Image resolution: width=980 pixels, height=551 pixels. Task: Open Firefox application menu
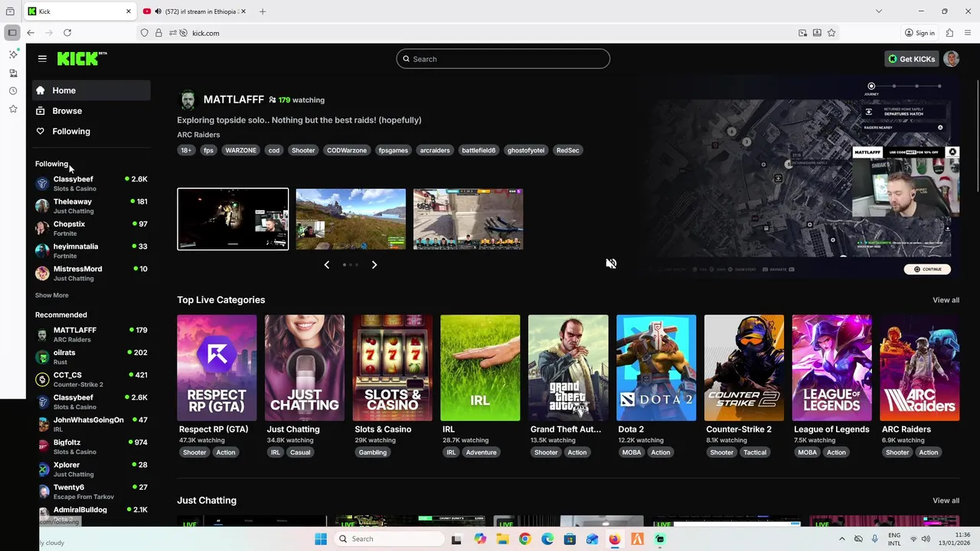tap(969, 33)
